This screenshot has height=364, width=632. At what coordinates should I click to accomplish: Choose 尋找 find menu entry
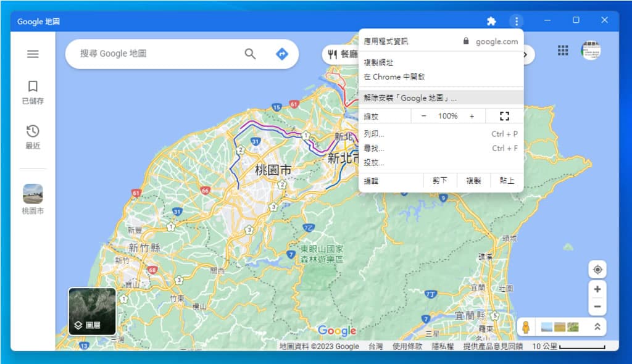[441, 148]
